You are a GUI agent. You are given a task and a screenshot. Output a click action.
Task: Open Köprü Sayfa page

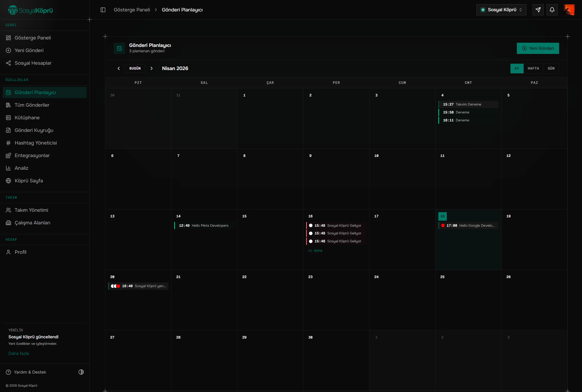45,181
